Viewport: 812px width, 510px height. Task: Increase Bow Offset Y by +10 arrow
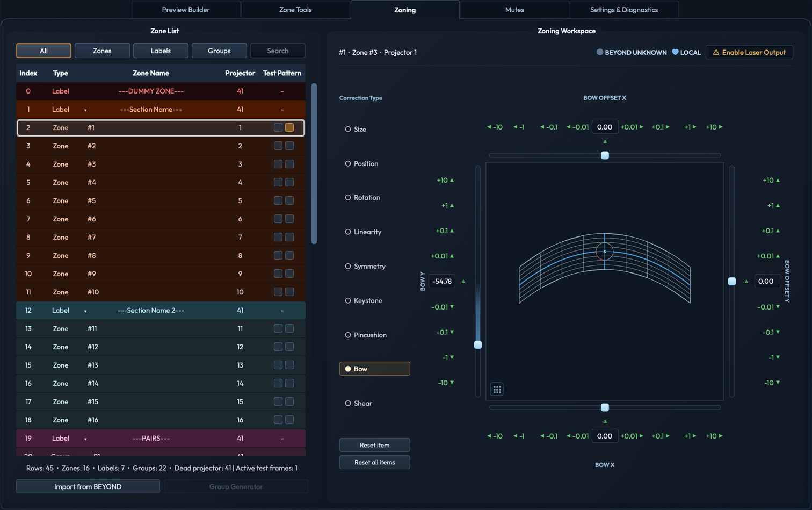771,181
